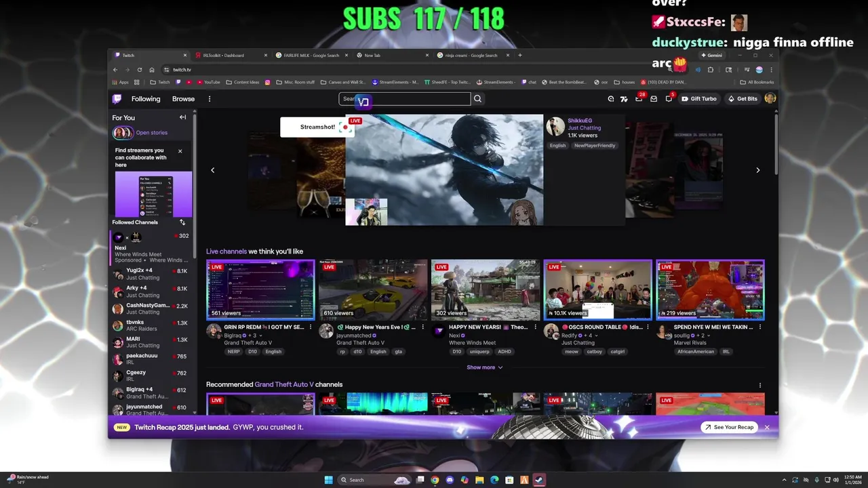Open Twitch notifications with red badge 28
This screenshot has height=488, width=868.
tap(639, 99)
